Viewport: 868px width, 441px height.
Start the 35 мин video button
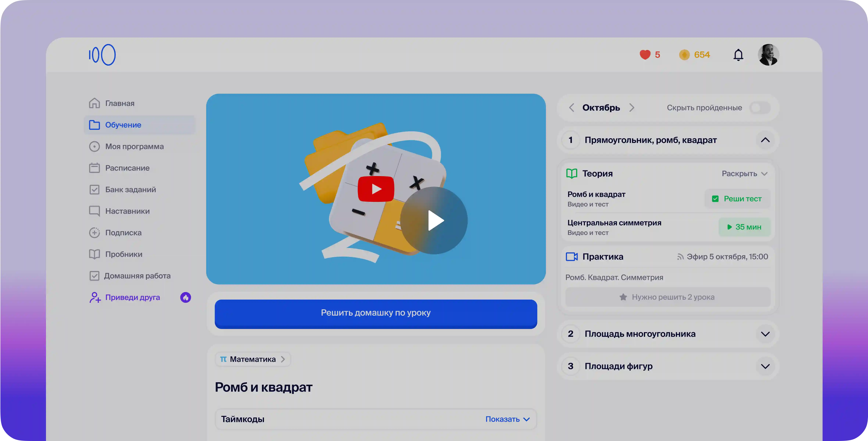point(744,227)
